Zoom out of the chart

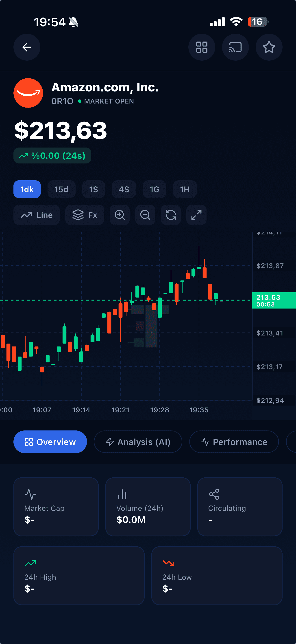click(145, 215)
